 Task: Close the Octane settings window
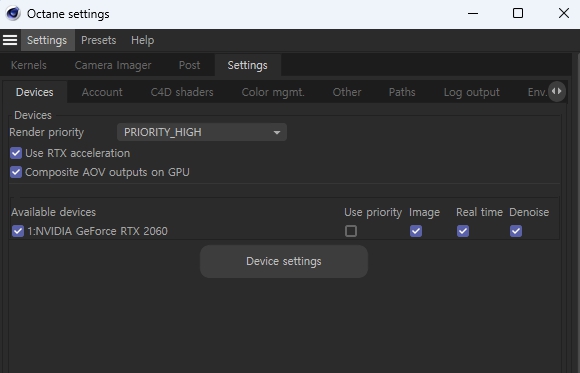[564, 14]
